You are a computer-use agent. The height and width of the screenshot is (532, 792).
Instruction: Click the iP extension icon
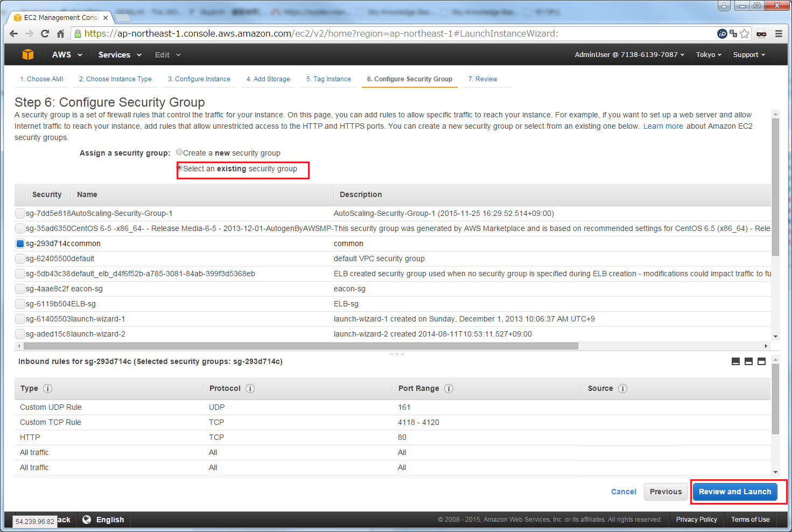click(722, 33)
